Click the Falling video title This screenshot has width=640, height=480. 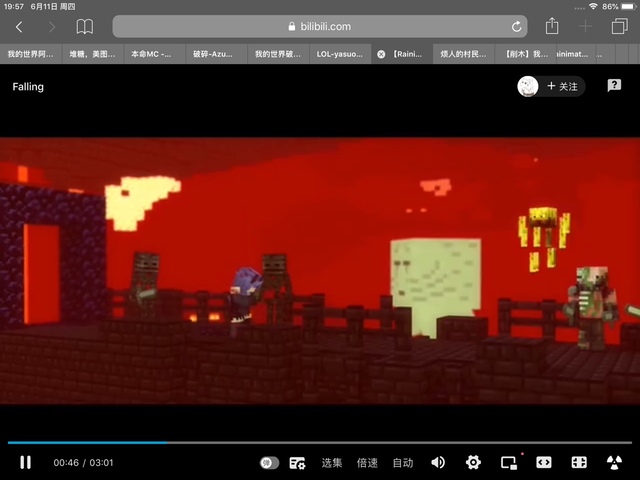point(28,87)
